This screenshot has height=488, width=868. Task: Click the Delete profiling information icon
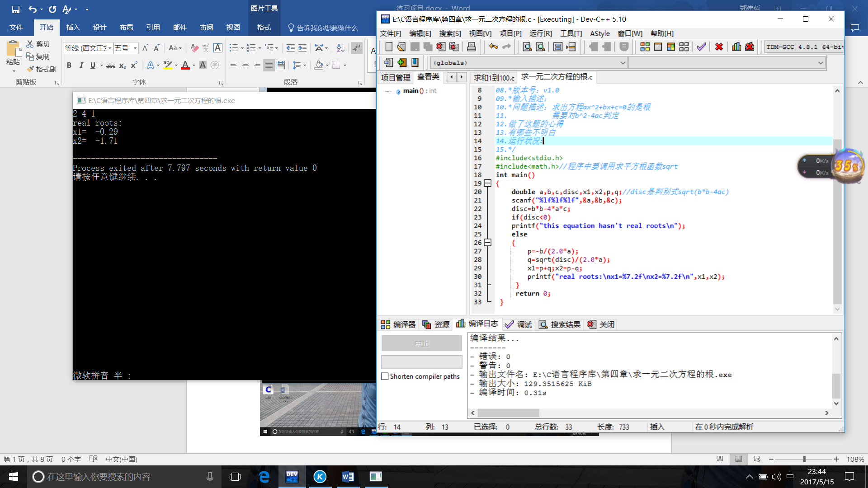750,47
